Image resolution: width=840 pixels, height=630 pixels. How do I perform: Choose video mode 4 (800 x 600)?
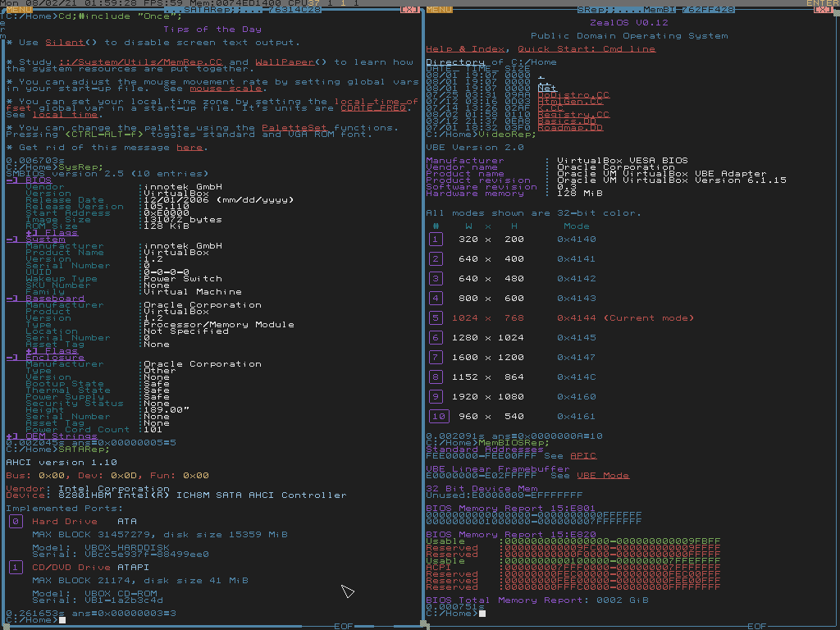coord(436,298)
